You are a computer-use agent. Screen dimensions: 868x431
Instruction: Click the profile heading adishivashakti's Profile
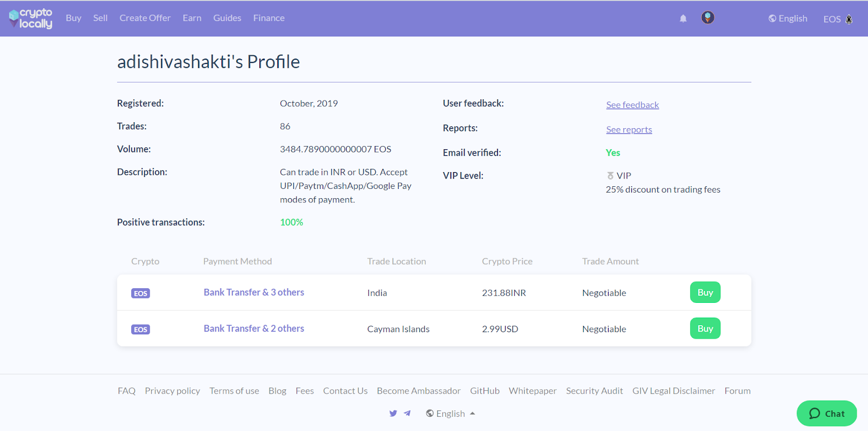[x=208, y=62]
